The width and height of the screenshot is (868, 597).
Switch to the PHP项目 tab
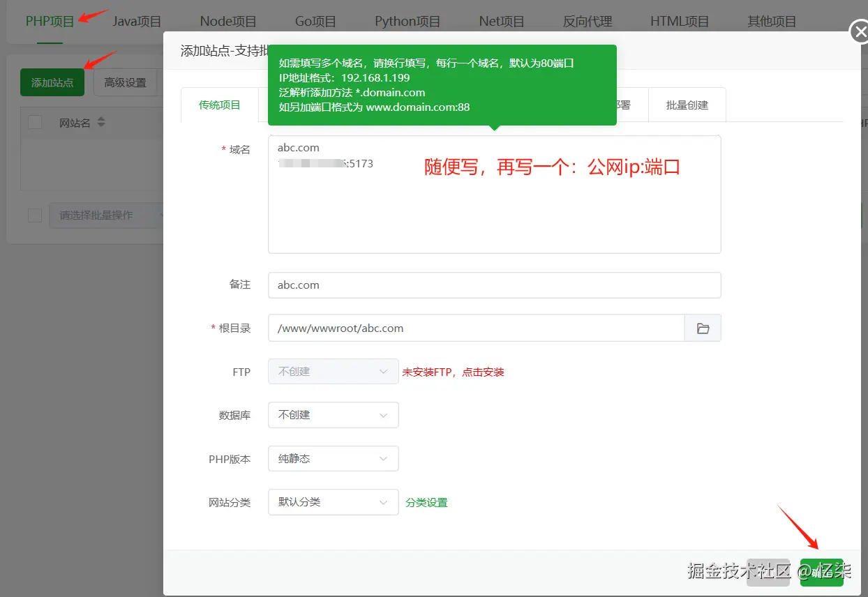pyautogui.click(x=50, y=22)
